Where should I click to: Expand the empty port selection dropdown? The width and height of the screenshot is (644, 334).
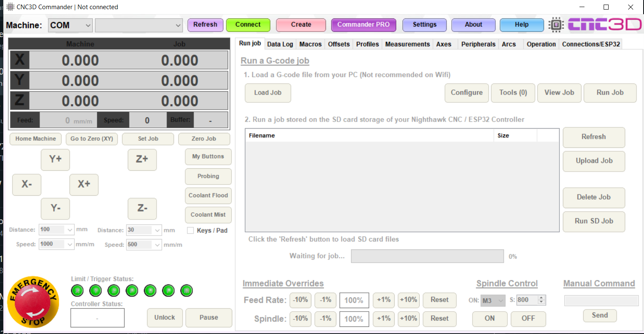click(139, 25)
